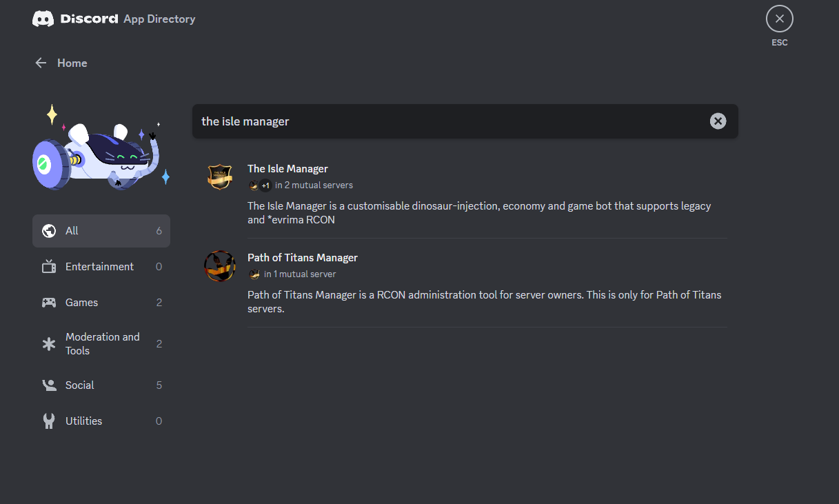The height and width of the screenshot is (504, 839).
Task: Click the +1 mutual servers badge
Action: pyautogui.click(x=265, y=185)
